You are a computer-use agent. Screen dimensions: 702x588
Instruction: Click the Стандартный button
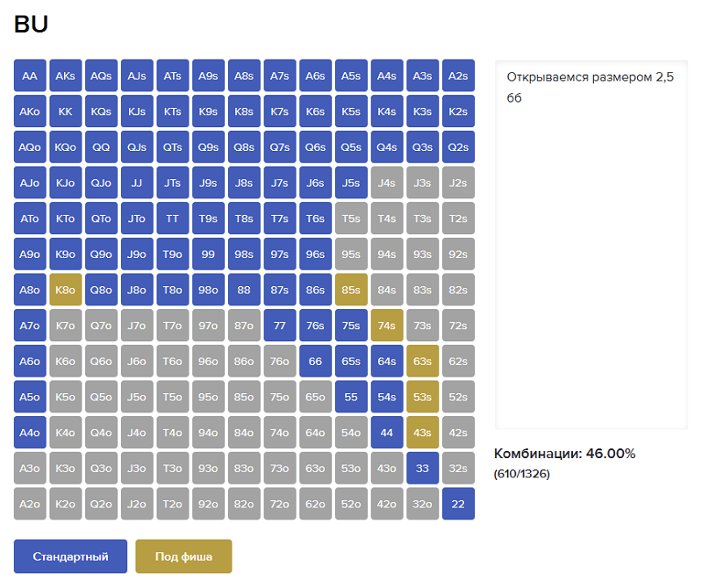70,556
